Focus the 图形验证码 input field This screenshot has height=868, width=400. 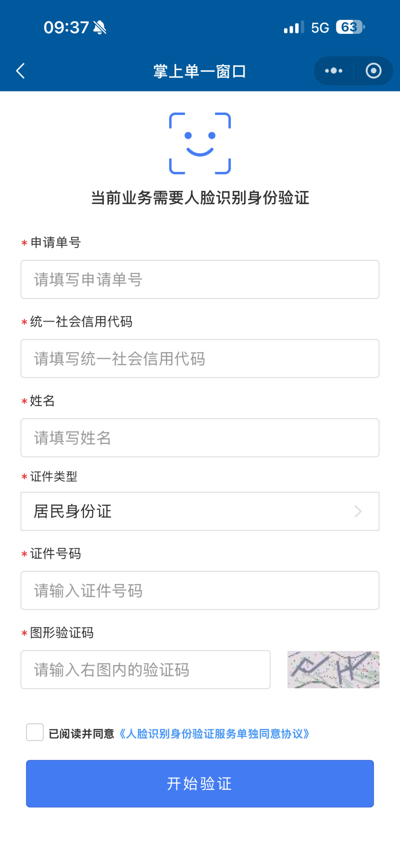point(146,670)
